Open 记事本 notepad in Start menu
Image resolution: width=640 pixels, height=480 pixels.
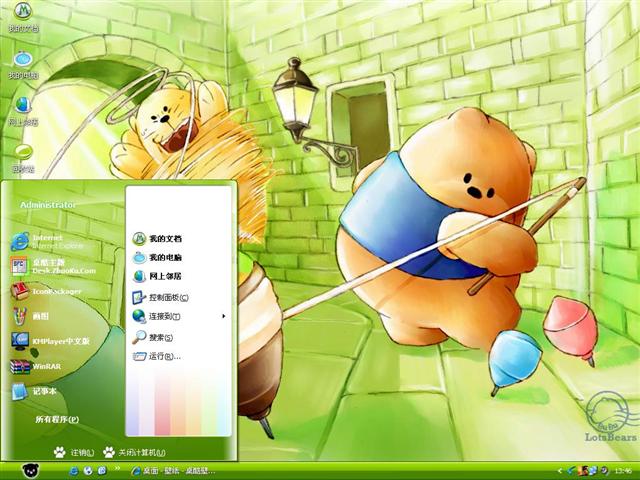[x=33, y=391]
